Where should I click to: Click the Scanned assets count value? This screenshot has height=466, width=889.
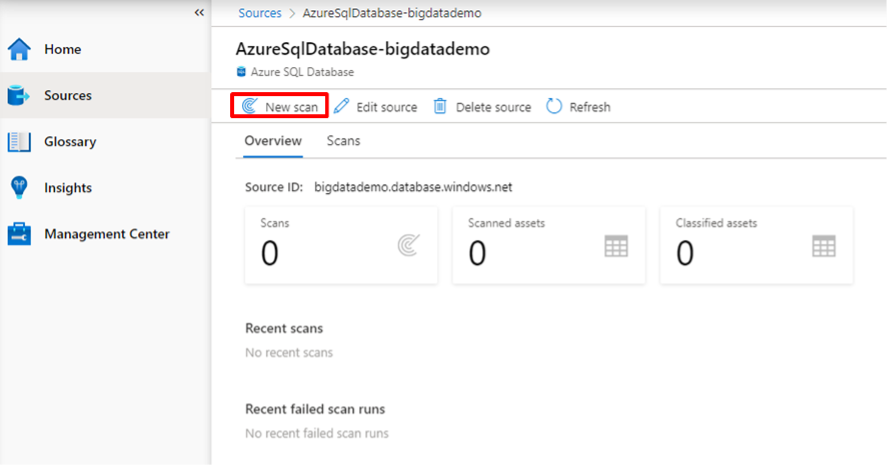477,253
